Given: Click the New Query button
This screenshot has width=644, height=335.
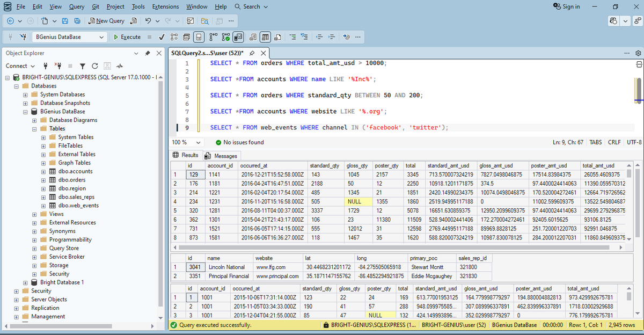Looking at the screenshot, I should coord(106,21).
